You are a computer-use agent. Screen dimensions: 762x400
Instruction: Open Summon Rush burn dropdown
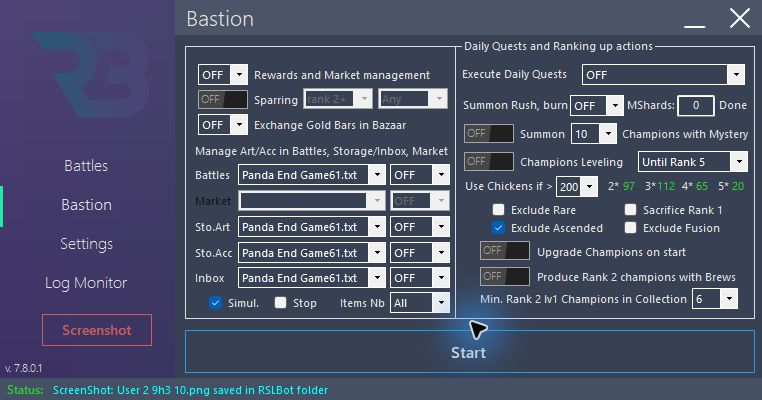(x=596, y=106)
